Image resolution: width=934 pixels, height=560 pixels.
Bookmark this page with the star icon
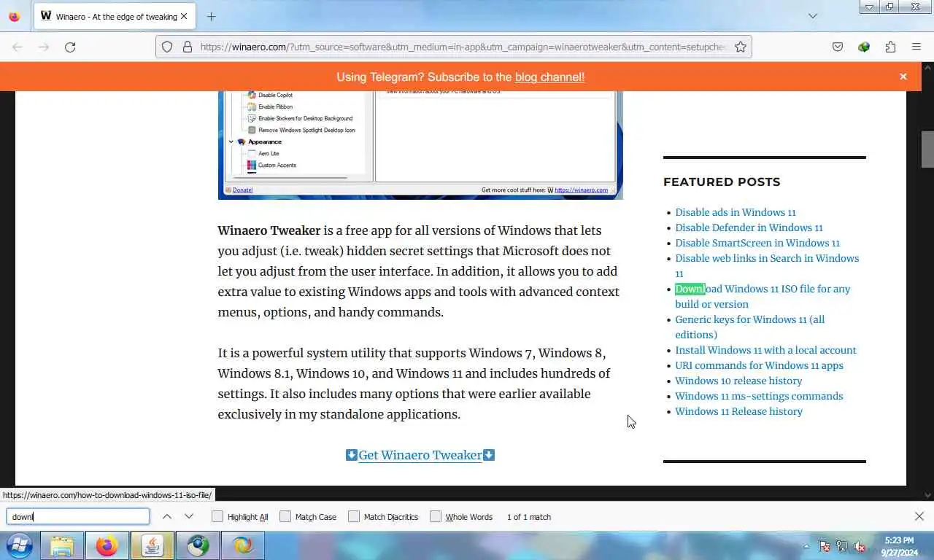741,47
